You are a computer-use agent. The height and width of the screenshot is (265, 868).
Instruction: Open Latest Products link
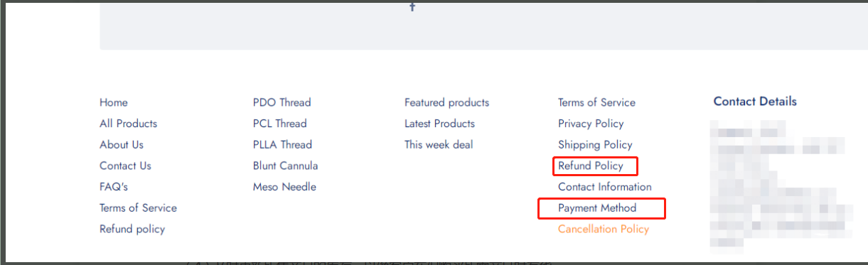click(439, 124)
